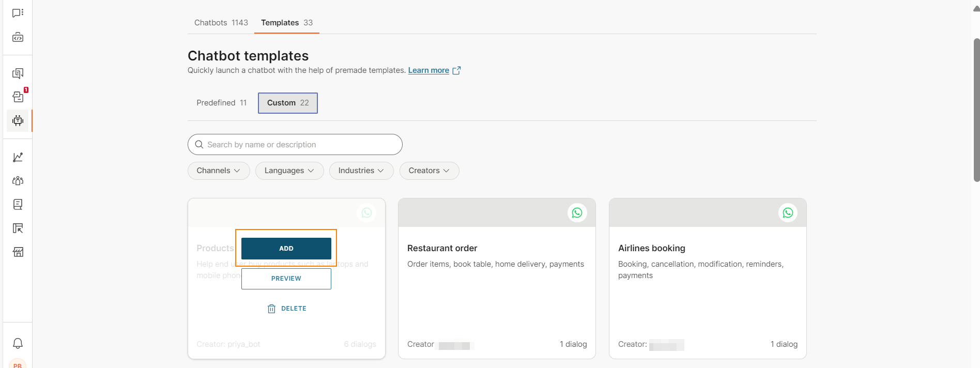Click the PREVIEW button on Products card
This screenshot has height=368, width=980.
[286, 279]
